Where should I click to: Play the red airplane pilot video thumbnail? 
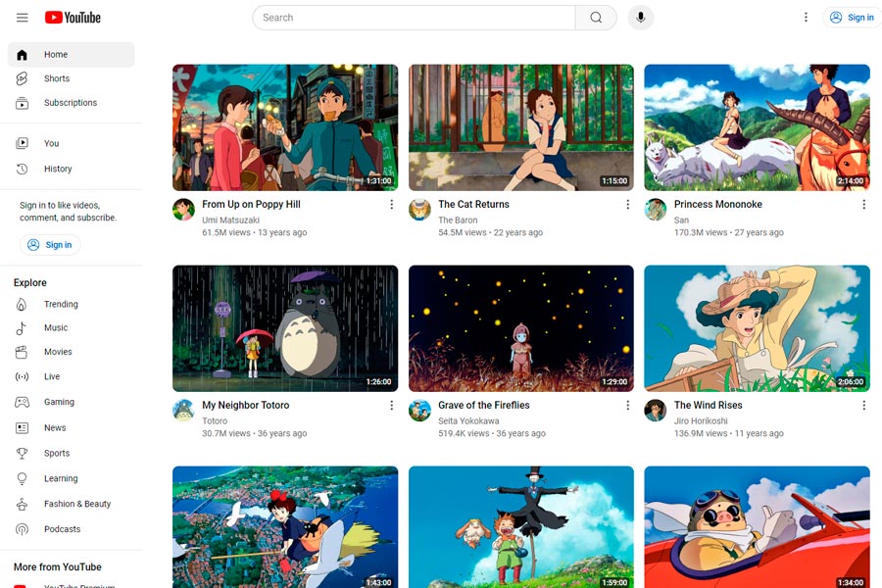point(758,527)
